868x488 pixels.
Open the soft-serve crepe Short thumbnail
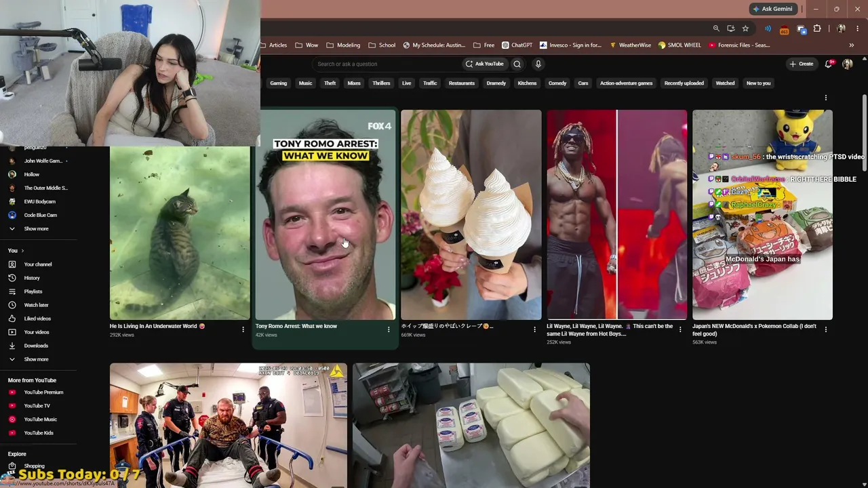(x=471, y=215)
